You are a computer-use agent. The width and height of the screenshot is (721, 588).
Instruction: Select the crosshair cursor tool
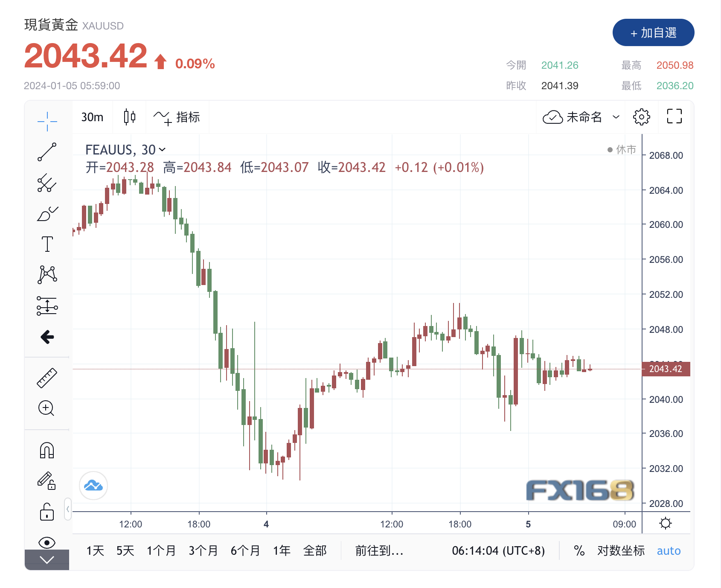click(x=46, y=121)
